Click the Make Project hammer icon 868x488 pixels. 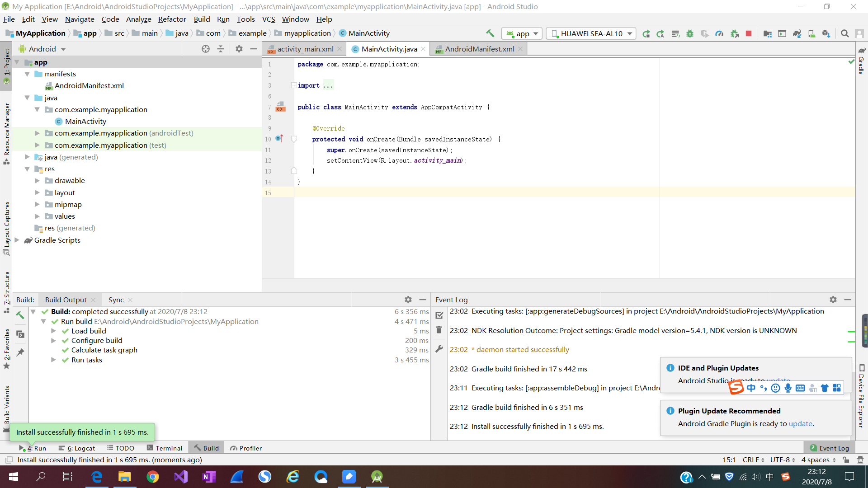coord(490,33)
